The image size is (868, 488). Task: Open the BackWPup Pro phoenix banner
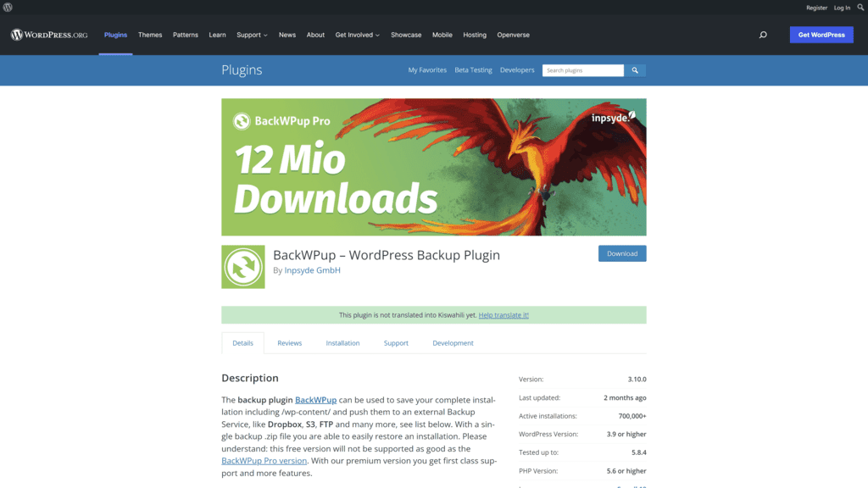pos(434,167)
